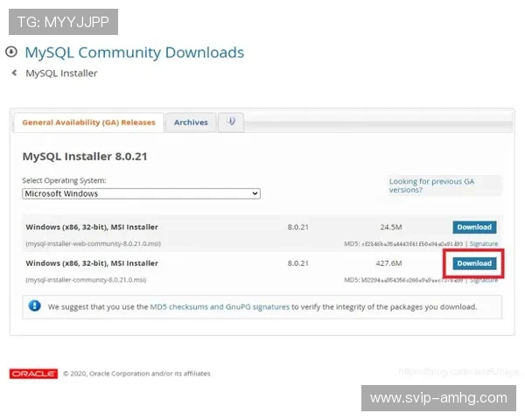525x420 pixels.
Task: Click mysql-installer-web-community-8.0.21.0.msi file name
Action: [x=93, y=243]
